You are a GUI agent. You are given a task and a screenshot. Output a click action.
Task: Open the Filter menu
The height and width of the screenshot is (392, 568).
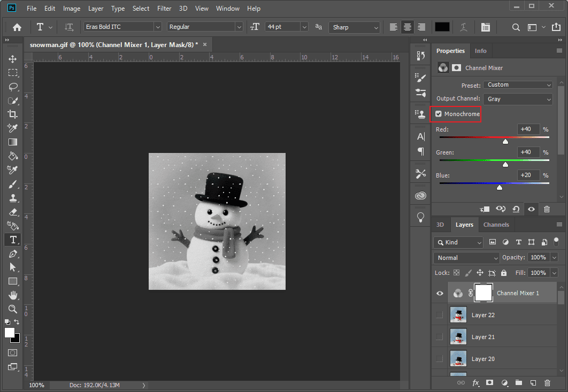point(164,8)
